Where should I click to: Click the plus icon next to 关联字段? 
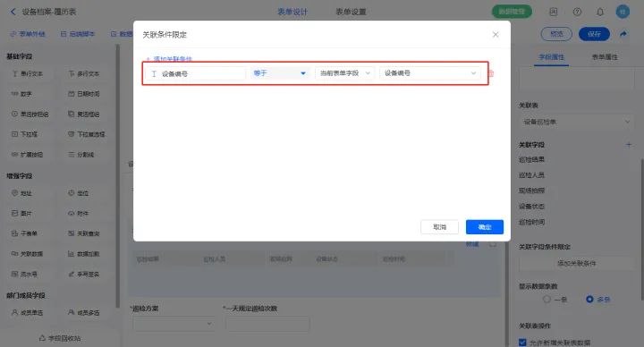629,145
